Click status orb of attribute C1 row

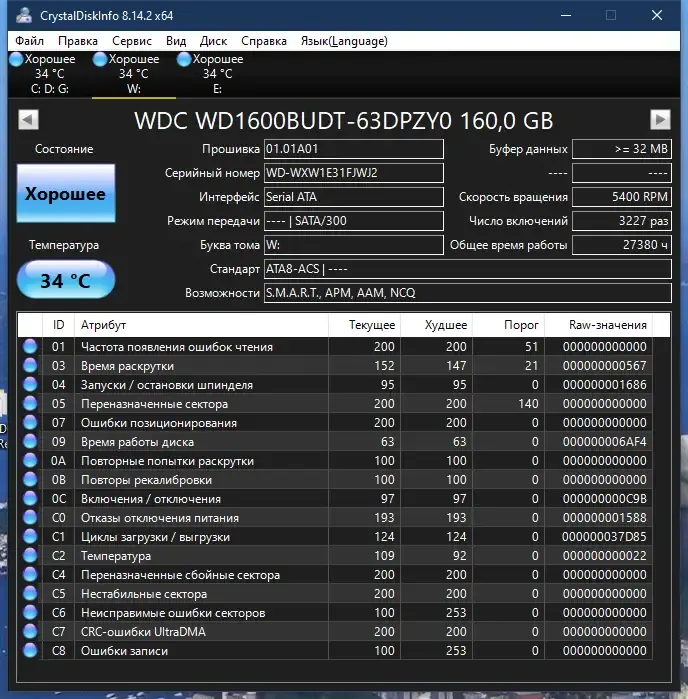pos(30,536)
